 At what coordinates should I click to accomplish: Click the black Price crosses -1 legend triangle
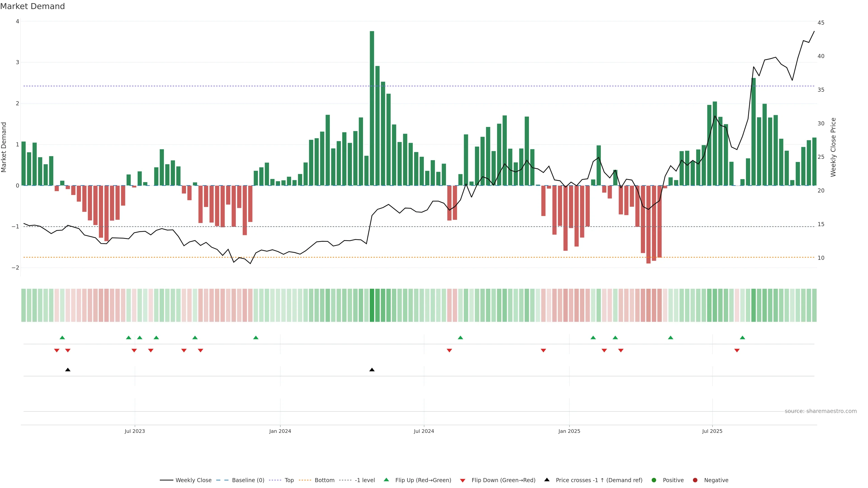tap(547, 480)
